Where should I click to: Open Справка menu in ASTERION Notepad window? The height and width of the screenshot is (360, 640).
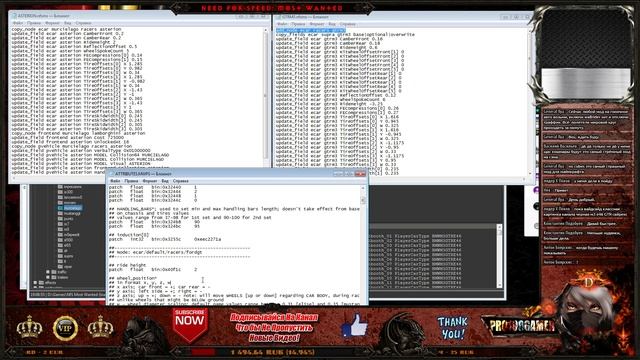click(x=83, y=23)
